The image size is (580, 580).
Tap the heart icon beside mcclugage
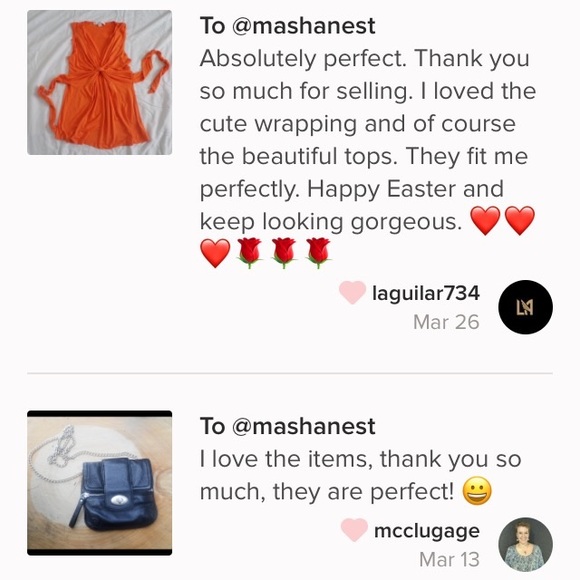coord(354,530)
